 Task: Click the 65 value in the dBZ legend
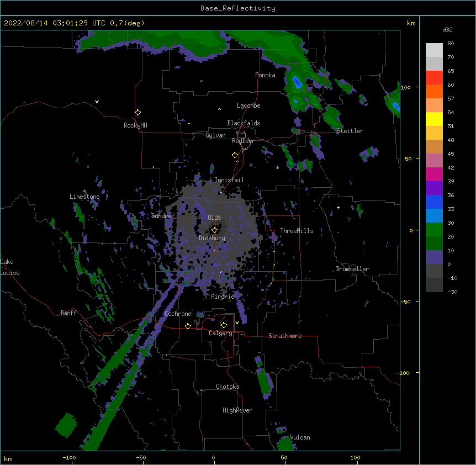pos(451,71)
